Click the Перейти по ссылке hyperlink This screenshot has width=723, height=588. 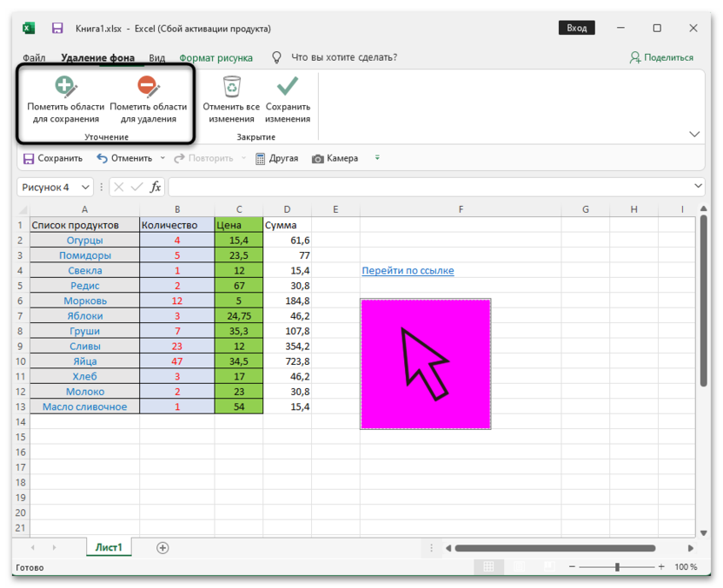408,271
